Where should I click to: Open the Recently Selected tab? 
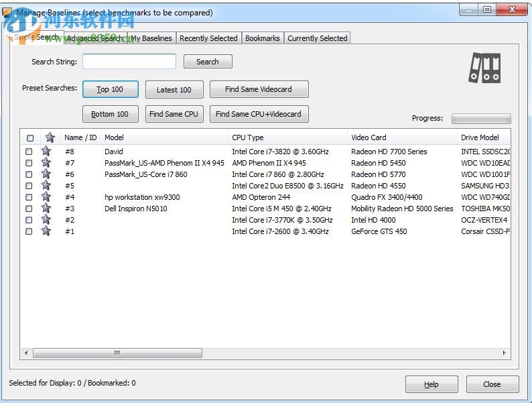click(208, 38)
